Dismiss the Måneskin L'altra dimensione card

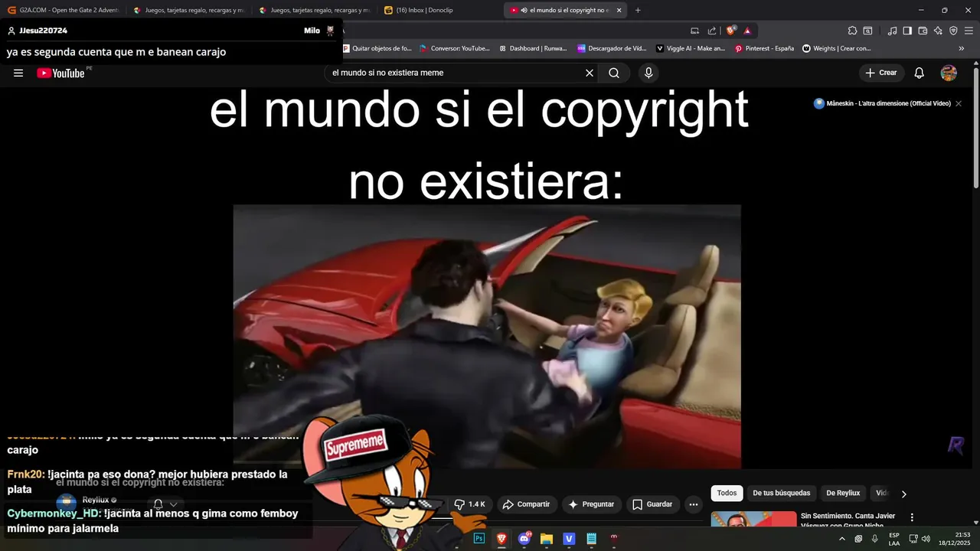pos(959,103)
